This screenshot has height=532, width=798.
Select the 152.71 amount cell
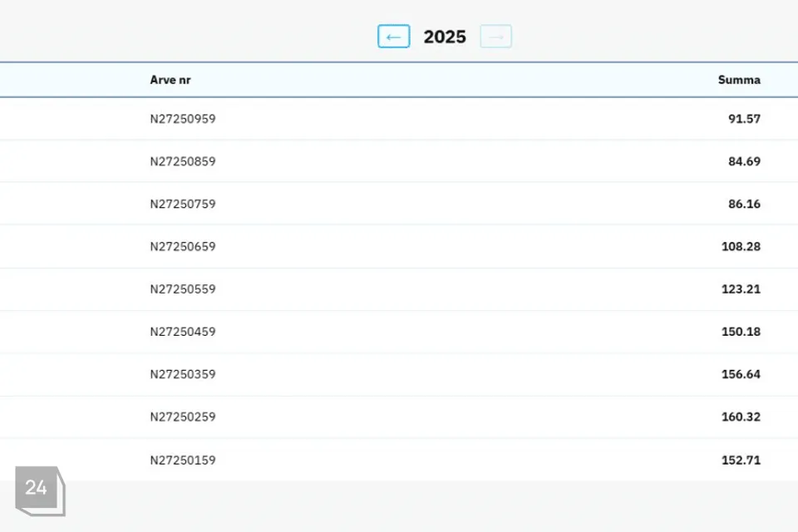[741, 460]
